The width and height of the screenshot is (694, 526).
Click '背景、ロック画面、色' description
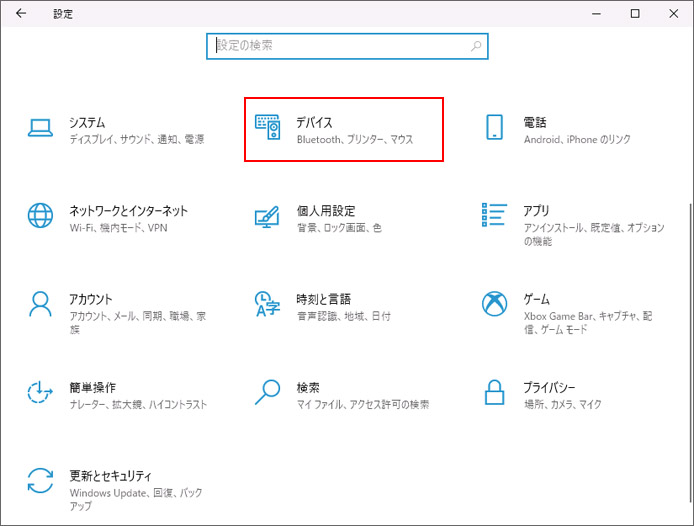(339, 228)
